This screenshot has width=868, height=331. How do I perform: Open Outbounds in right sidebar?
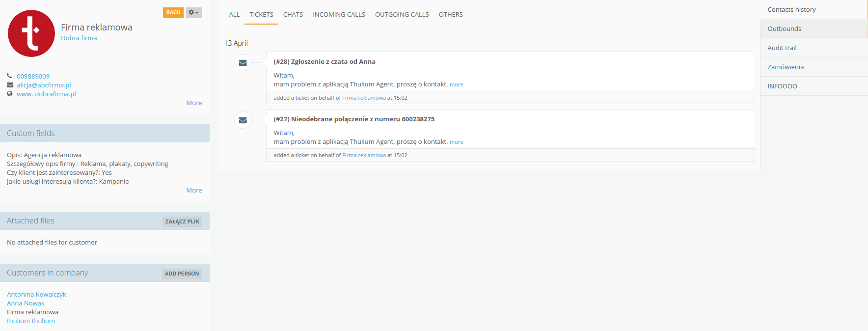[814, 28]
